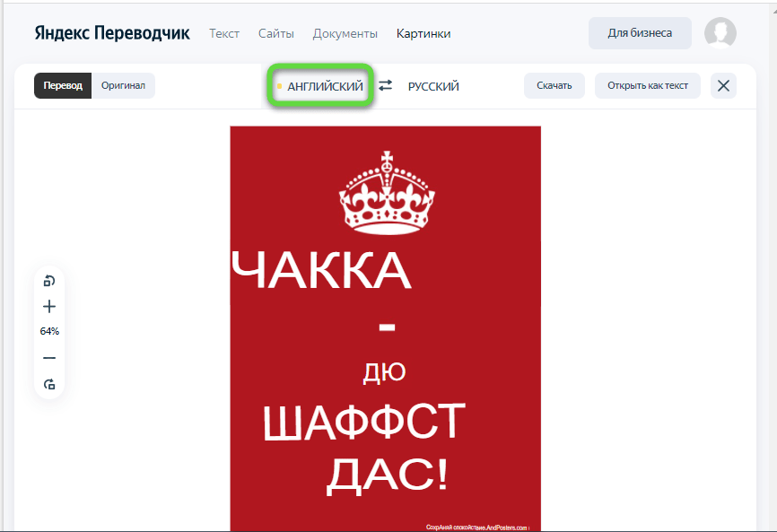The width and height of the screenshot is (777, 532).
Task: Click the ЧАККА text on the poster
Action: pos(321,270)
